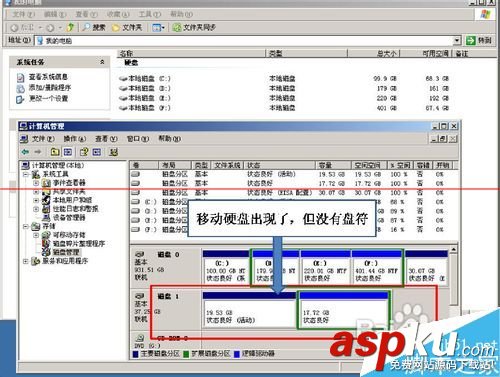Select the 磁盘 1 disk label
Viewport: 500px width, 377px height.
pyautogui.click(x=168, y=296)
